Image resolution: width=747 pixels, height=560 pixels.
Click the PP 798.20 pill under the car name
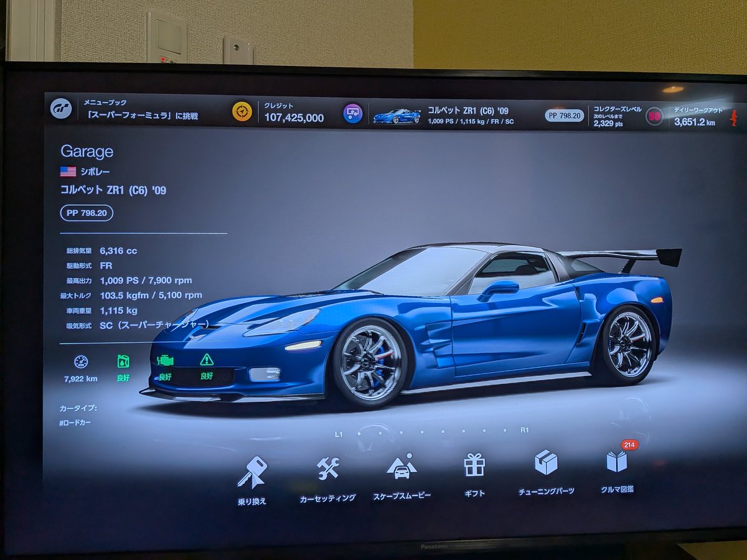pos(87,213)
